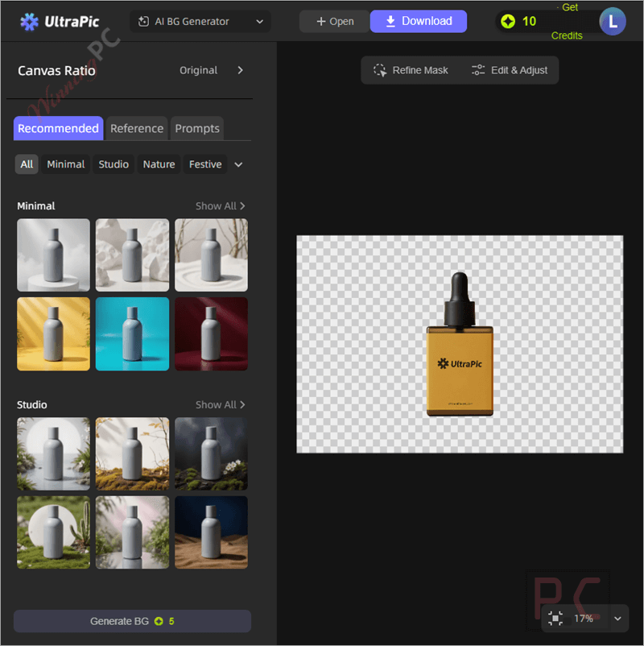Select the Nature category filter
The height and width of the screenshot is (646, 644).
pyautogui.click(x=159, y=164)
